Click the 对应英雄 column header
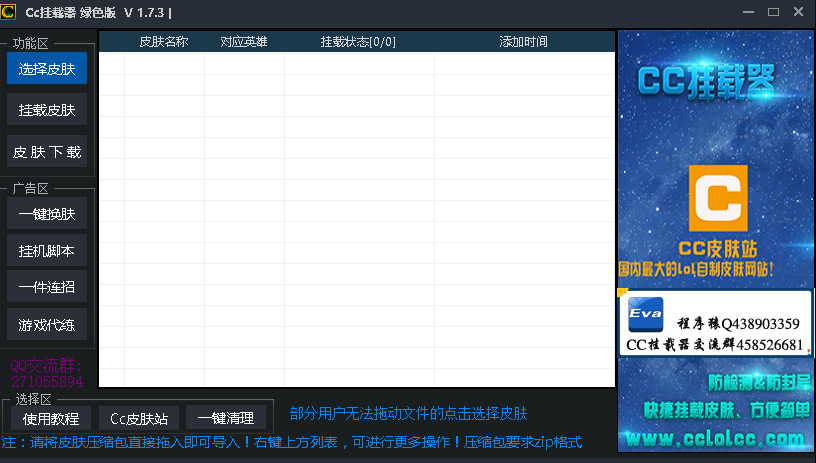816x463 pixels. tap(244, 42)
